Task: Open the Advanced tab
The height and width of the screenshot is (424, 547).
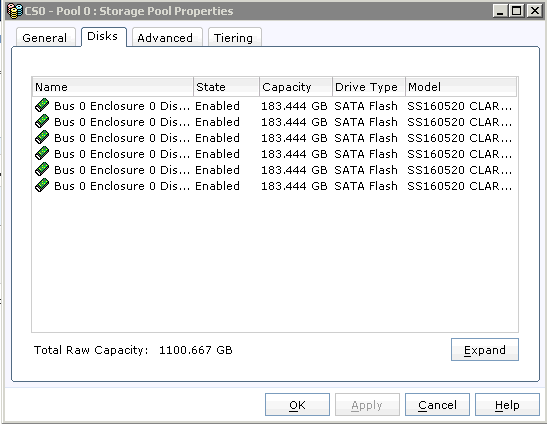Action: 166,37
